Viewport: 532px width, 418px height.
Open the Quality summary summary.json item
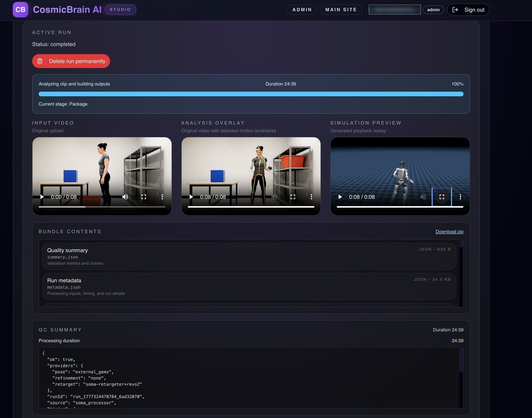click(249, 256)
